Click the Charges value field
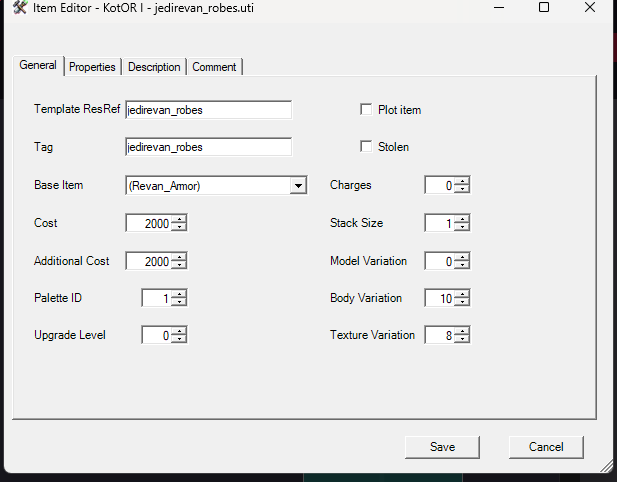The height and width of the screenshot is (482, 617). [440, 185]
